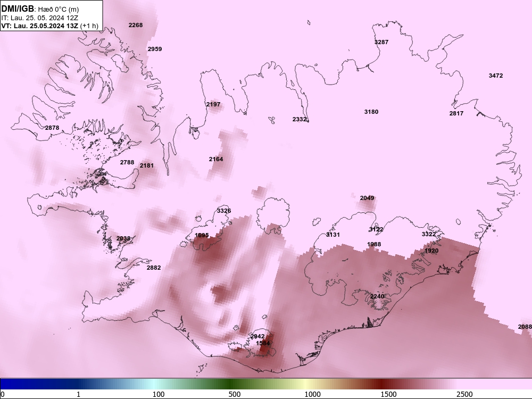Click the valid time 'VT: Lau. 25.05.2024 13Z'
The height and width of the screenshot is (399, 532).
click(40, 26)
